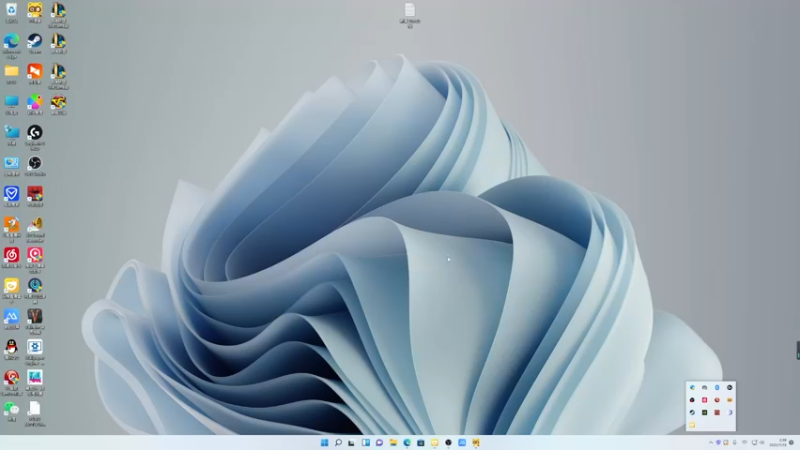Open the yellow smiley-face app shortcut
The image size is (800, 450).
(11, 290)
